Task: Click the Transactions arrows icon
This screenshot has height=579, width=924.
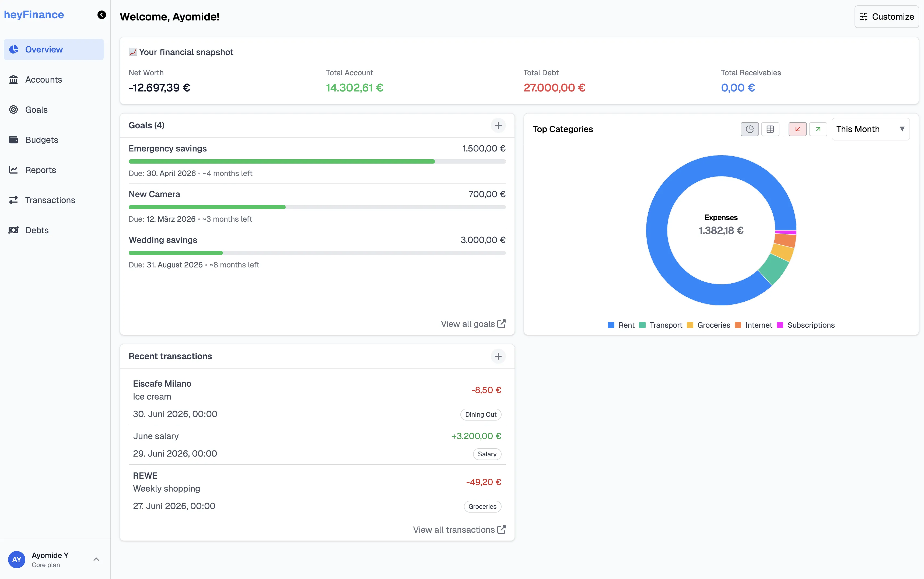Action: [x=14, y=200]
